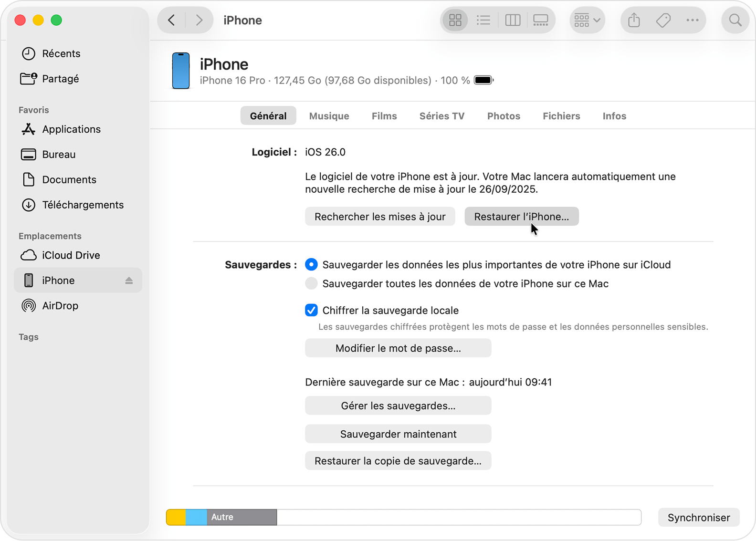
Task: Eject the iPhone using eject icon
Action: pyautogui.click(x=129, y=281)
